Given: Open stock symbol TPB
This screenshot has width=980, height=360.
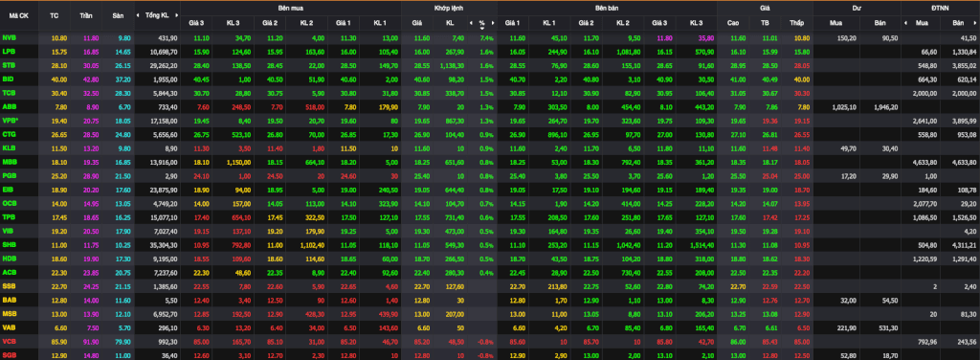Looking at the screenshot, I should pos(9,216).
